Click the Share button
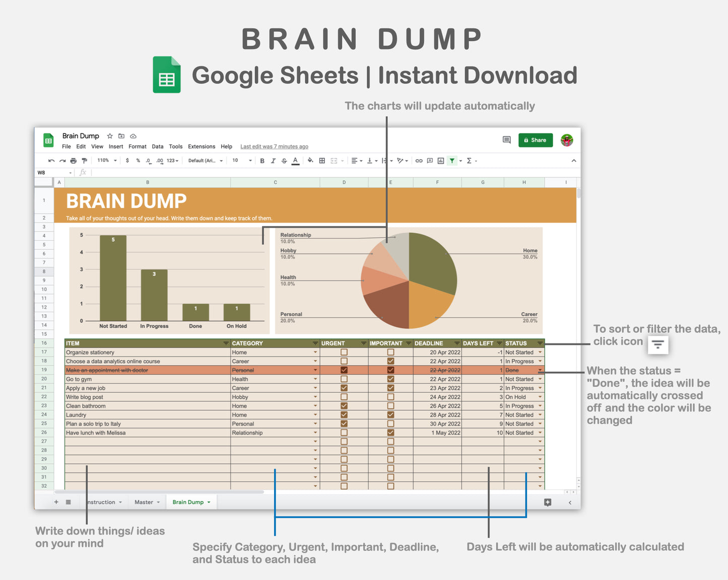The image size is (728, 580). coord(536,140)
